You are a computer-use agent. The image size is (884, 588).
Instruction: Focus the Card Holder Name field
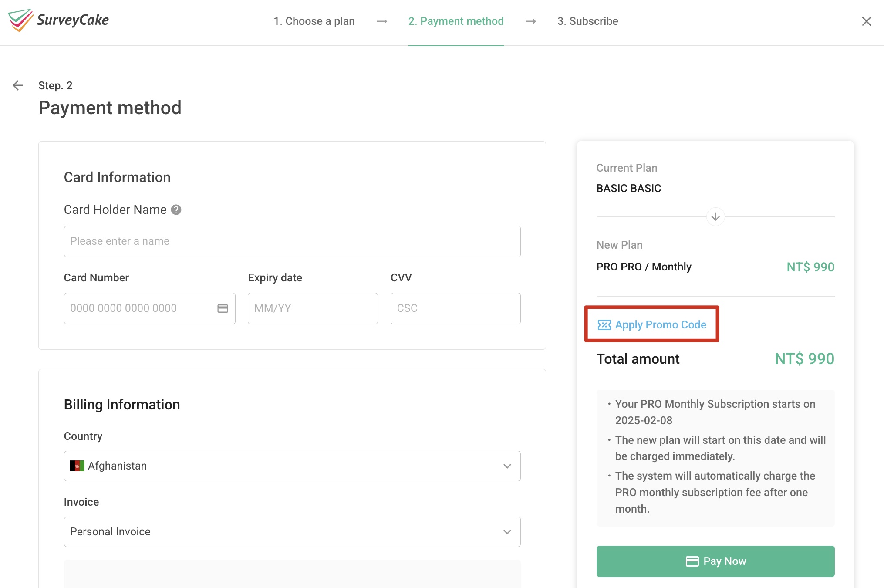(292, 241)
